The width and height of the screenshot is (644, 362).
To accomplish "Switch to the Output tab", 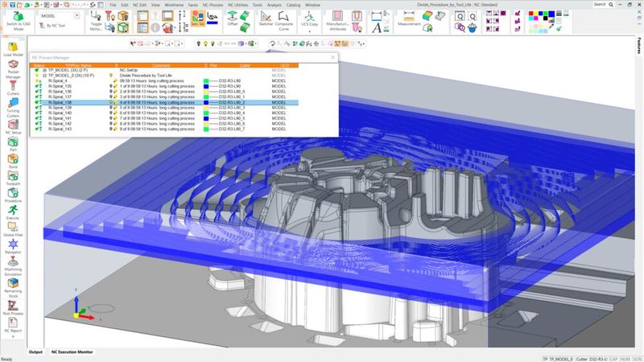I will click(35, 352).
